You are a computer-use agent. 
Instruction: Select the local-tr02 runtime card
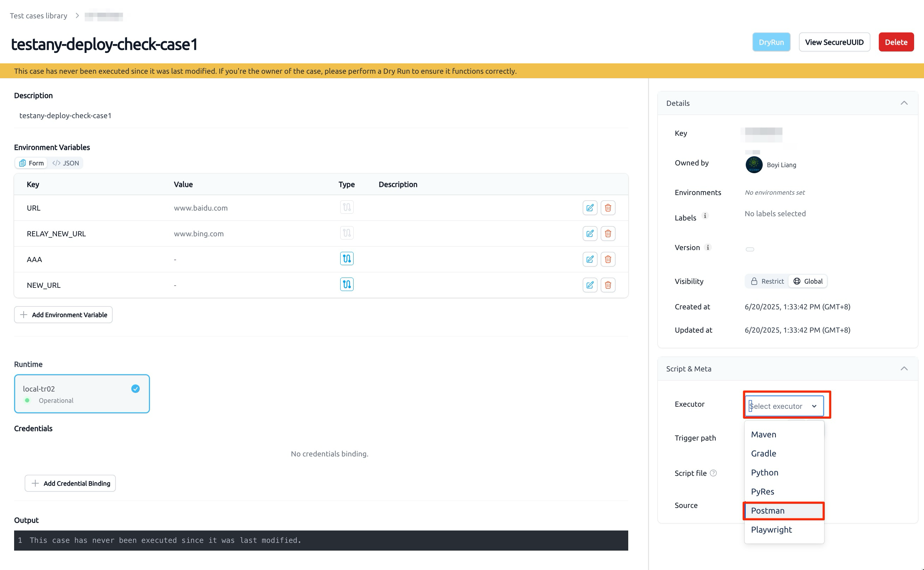point(82,394)
